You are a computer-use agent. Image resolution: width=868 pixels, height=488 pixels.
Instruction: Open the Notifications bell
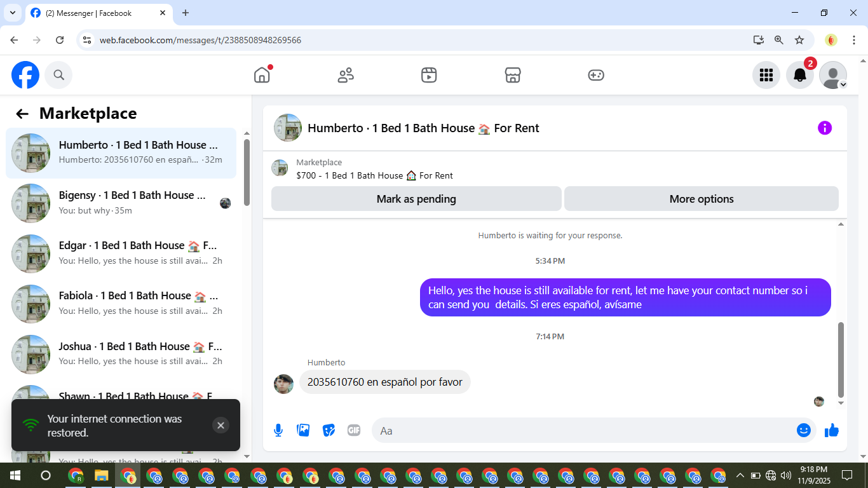click(x=800, y=75)
